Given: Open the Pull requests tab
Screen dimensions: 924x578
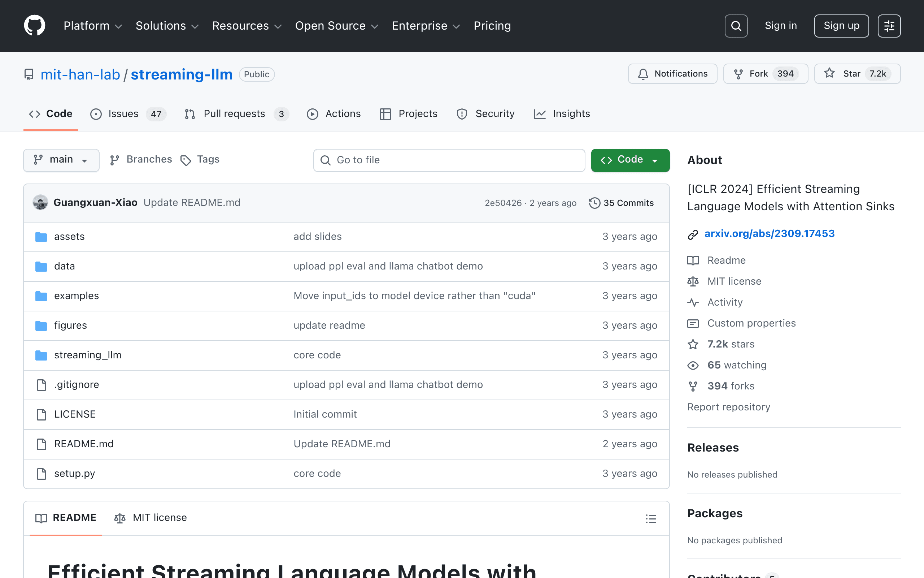Looking at the screenshot, I should (236, 114).
